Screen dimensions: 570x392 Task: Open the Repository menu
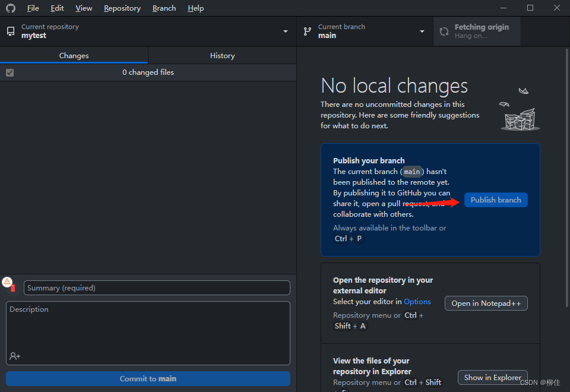coord(122,8)
